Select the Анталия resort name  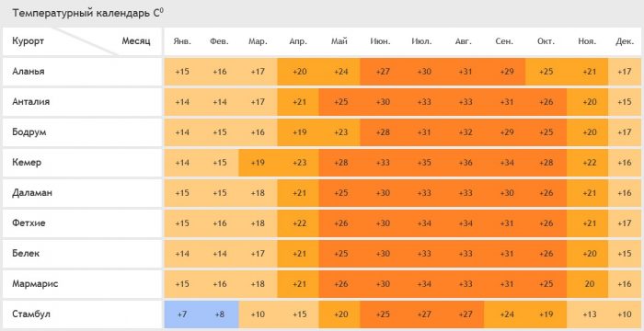point(30,102)
